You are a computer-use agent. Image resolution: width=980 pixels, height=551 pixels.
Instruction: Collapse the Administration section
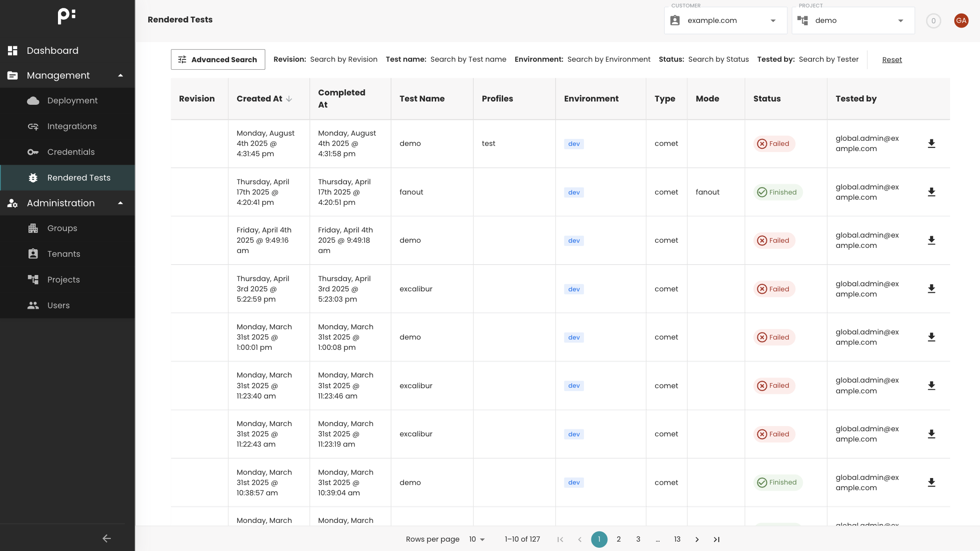pyautogui.click(x=121, y=203)
